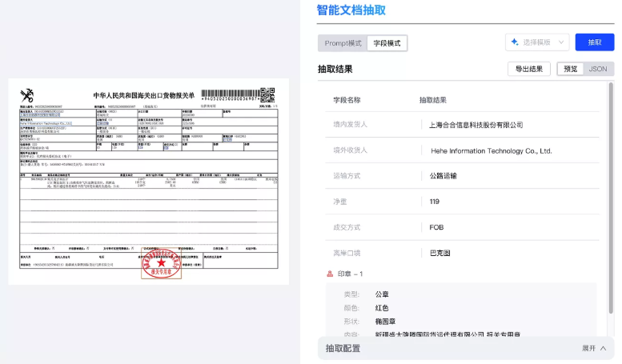The height and width of the screenshot is (364, 622).
Task: Click the results panel vertical scrollbar
Action: pyautogui.click(x=611, y=198)
